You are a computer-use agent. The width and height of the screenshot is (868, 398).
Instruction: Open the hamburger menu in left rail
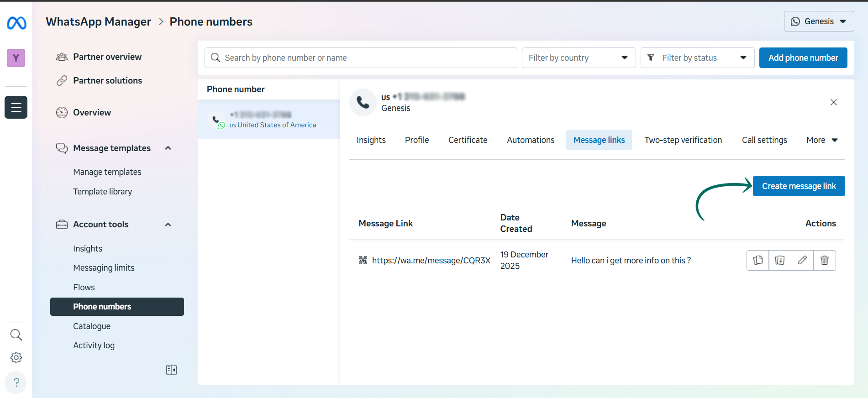pyautogui.click(x=16, y=107)
